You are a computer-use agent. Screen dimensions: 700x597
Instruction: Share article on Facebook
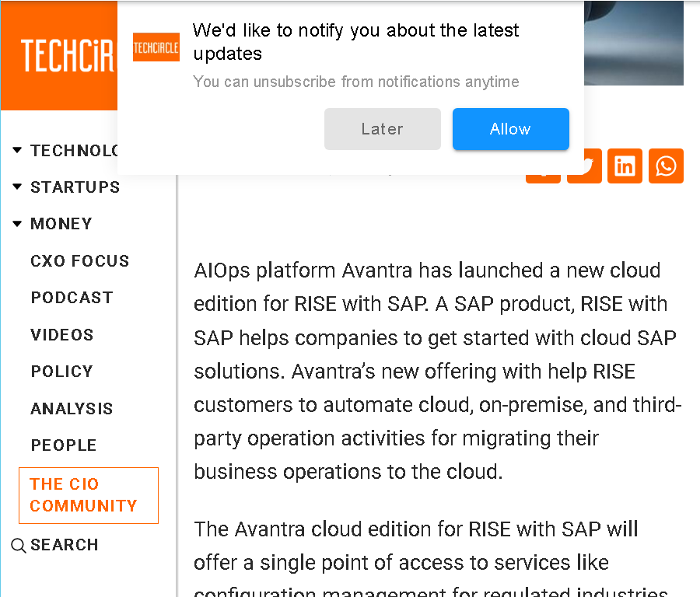(544, 179)
